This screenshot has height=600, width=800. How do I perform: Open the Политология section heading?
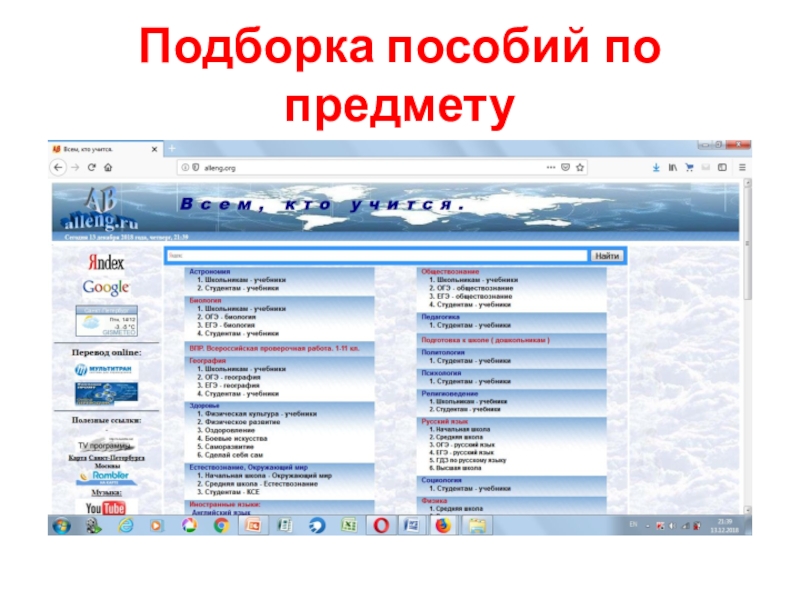click(443, 353)
